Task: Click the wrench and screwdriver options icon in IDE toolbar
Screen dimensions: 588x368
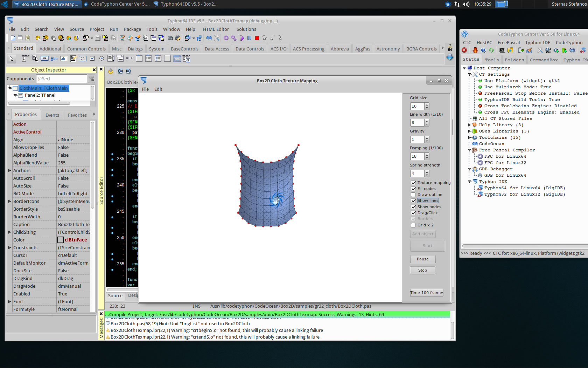Action: pos(217,38)
